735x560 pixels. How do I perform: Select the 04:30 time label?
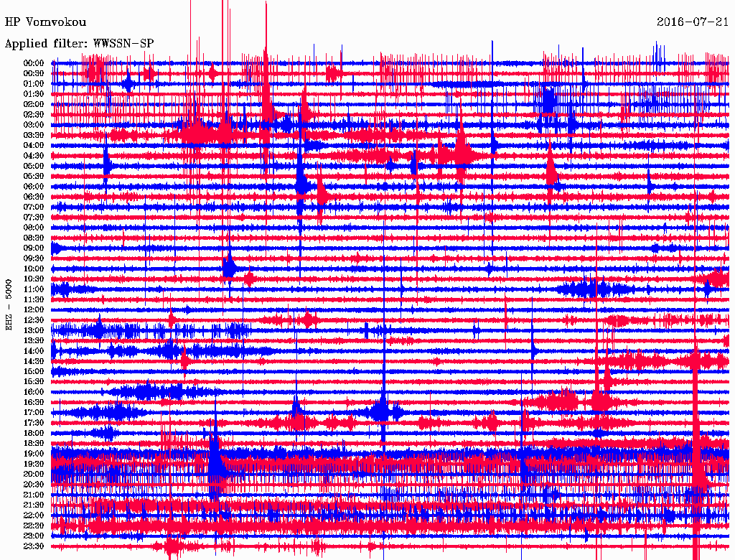pyautogui.click(x=34, y=156)
